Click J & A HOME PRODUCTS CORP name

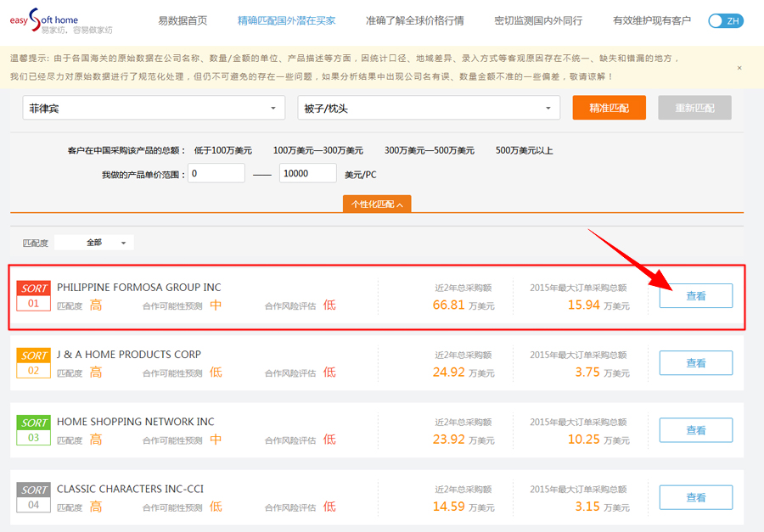129,355
